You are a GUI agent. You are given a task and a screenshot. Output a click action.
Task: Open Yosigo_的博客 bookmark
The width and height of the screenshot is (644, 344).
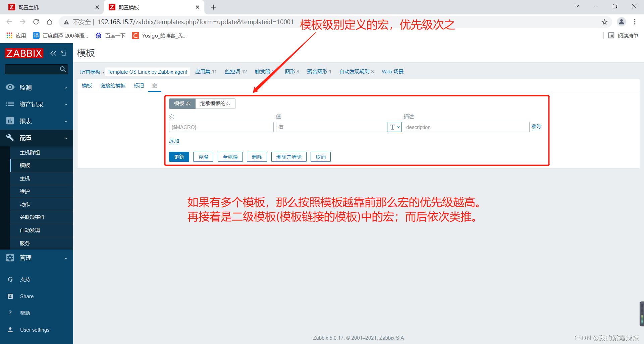pyautogui.click(x=159, y=36)
